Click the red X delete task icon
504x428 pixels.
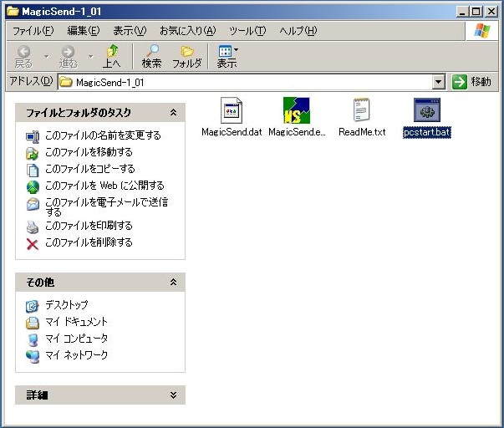[x=33, y=244]
